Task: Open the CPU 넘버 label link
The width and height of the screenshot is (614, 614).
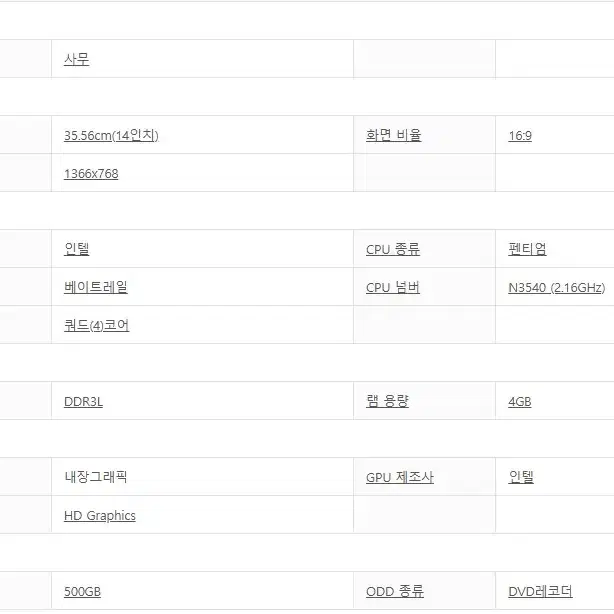Action: click(393, 287)
